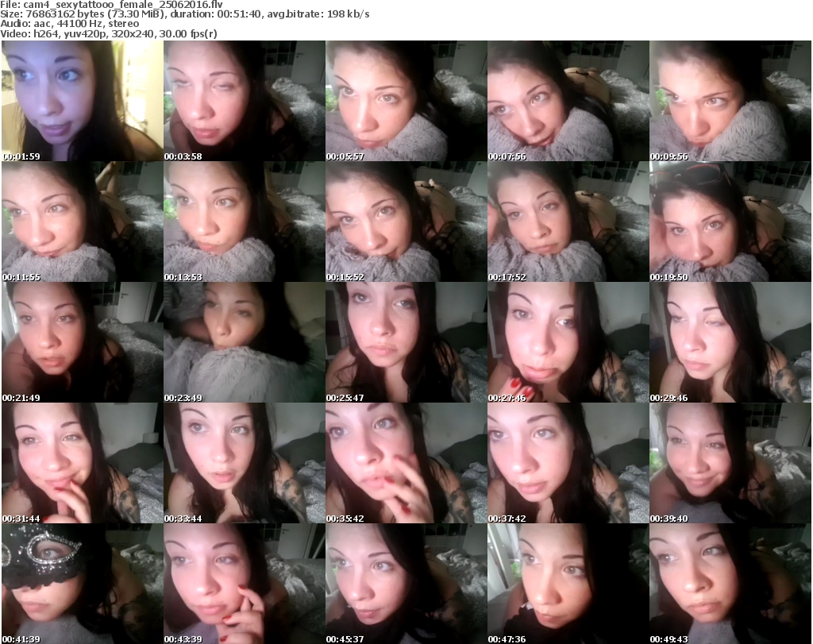Pick the thumbnail timestamped 00:33:44
This screenshot has width=813, height=644.
245,463
